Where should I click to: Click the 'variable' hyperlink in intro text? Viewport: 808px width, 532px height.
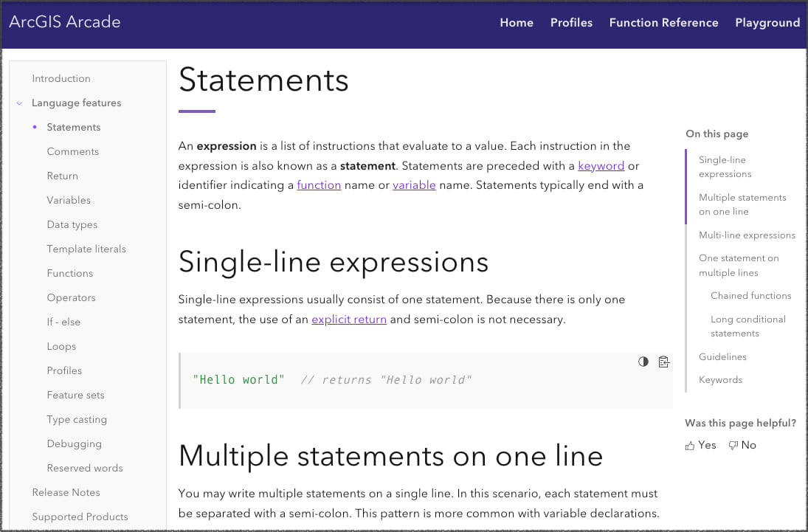(x=414, y=185)
